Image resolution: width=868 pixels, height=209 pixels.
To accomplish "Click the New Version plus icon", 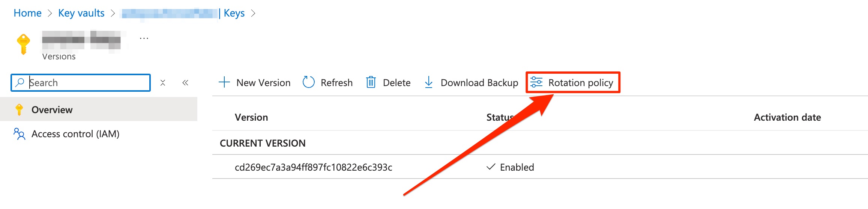I will coord(224,82).
